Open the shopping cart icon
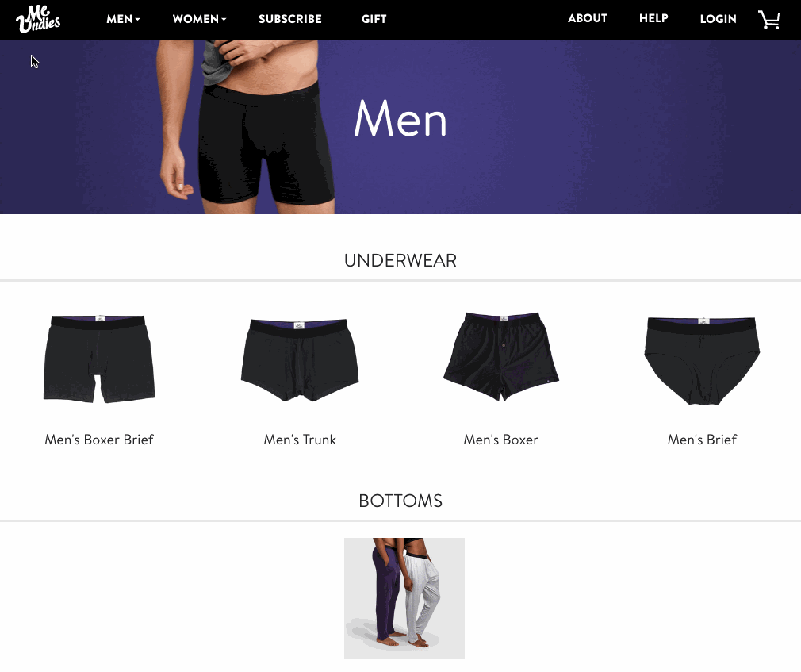 click(768, 19)
